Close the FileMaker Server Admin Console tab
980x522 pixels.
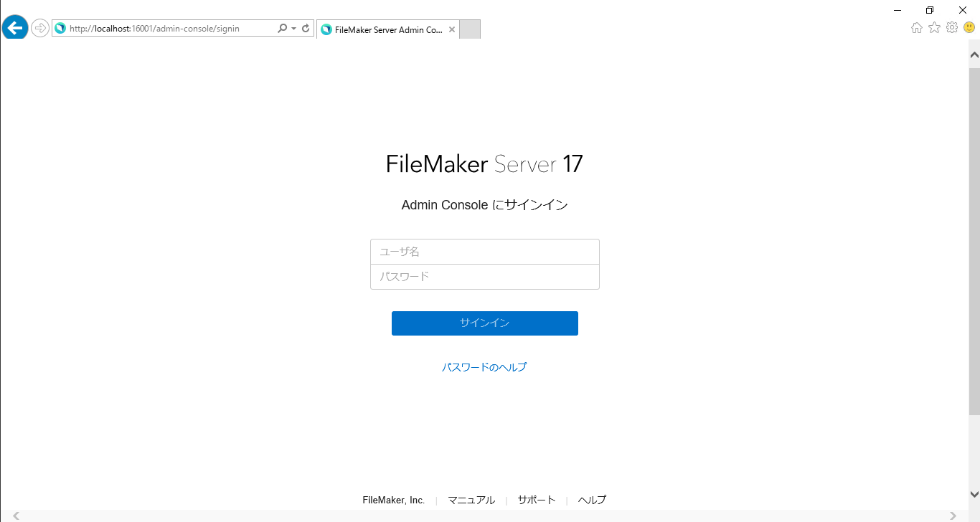(452, 29)
